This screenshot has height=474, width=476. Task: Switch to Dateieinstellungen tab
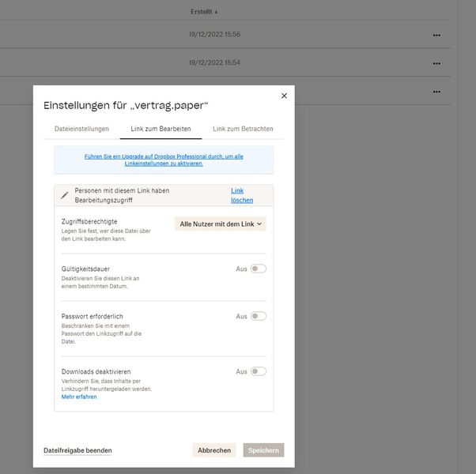pyautogui.click(x=81, y=129)
